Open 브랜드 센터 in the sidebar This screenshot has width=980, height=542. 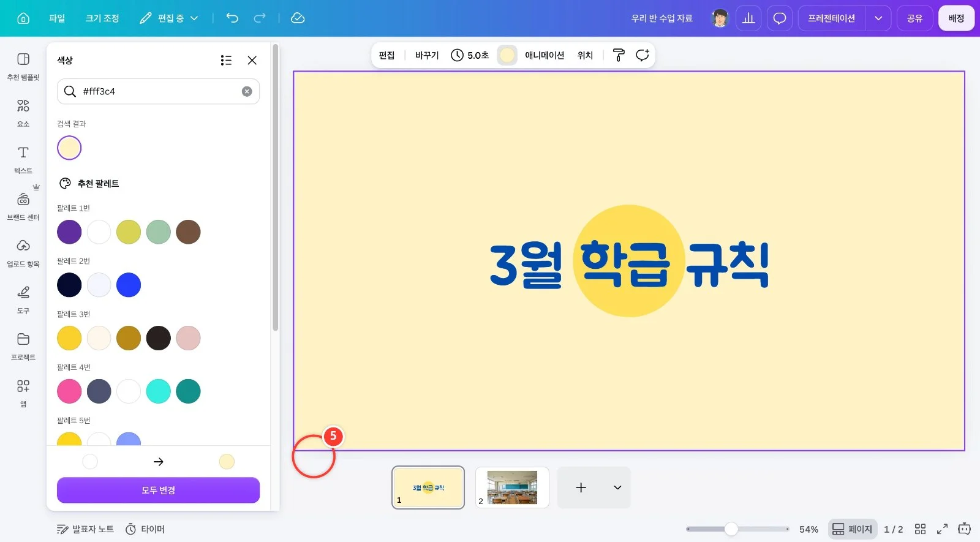[23, 207]
